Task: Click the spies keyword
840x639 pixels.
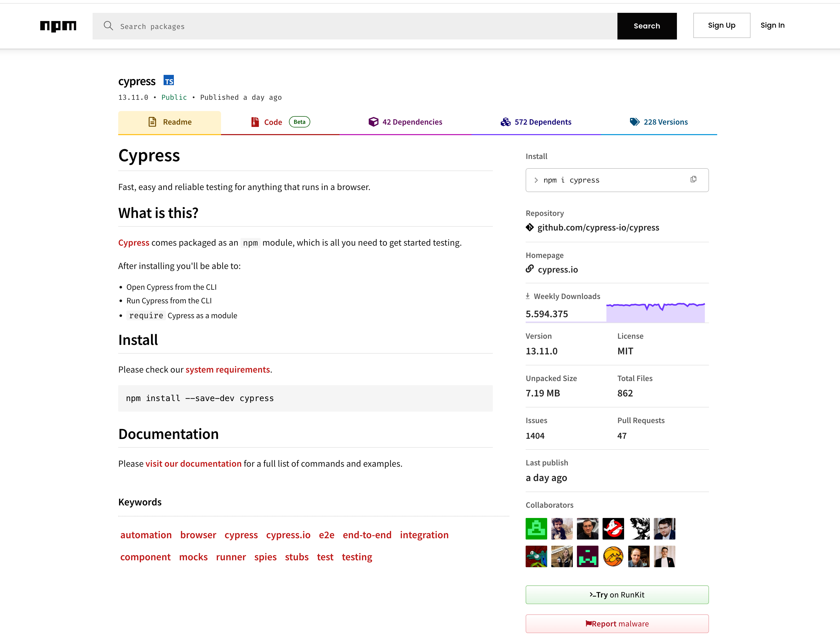Action: click(x=265, y=557)
